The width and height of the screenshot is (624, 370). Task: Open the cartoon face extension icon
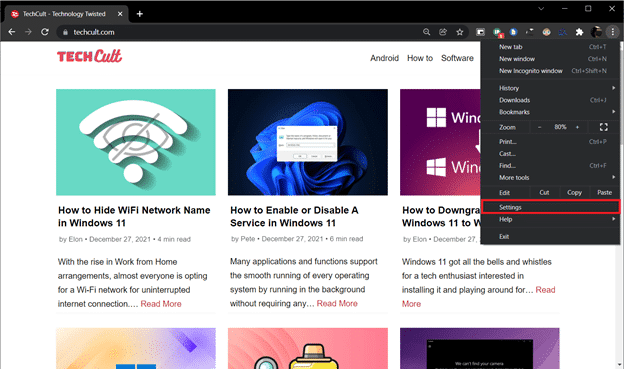[x=546, y=32]
